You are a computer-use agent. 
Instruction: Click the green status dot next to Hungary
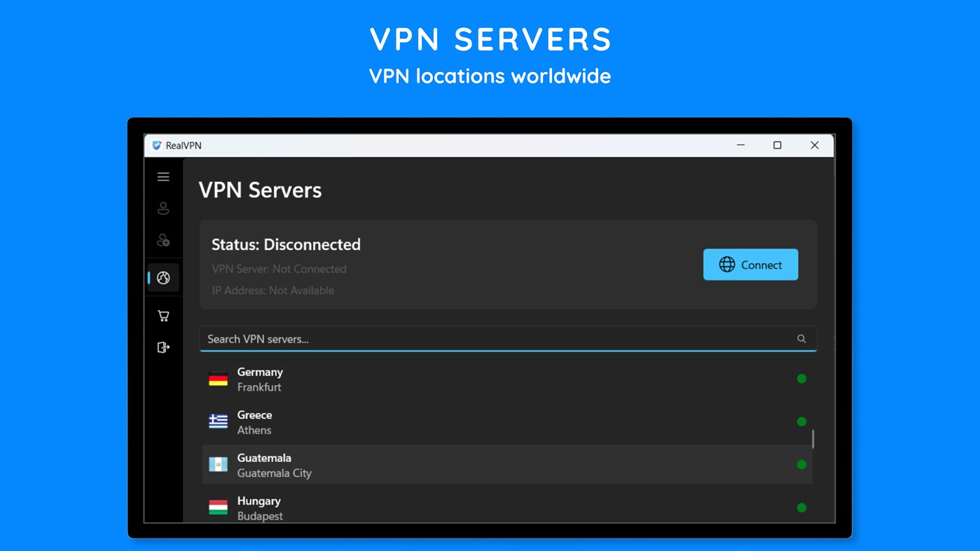(801, 508)
